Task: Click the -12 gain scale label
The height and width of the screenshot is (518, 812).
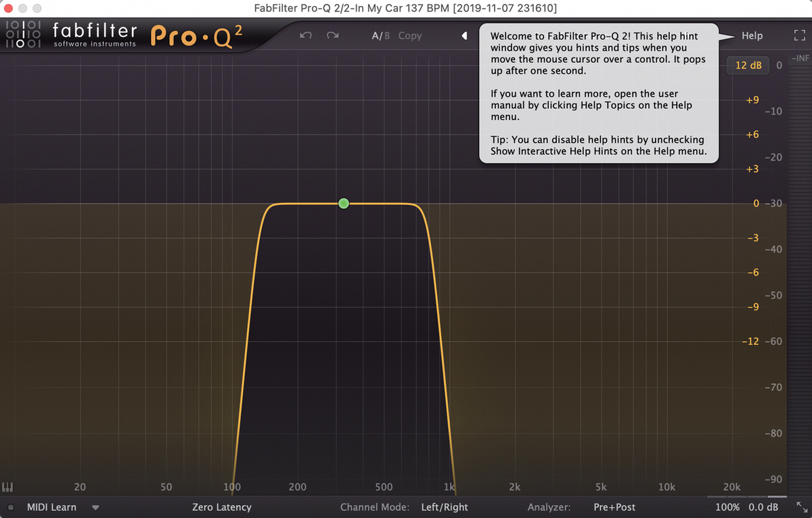Action: click(x=750, y=342)
